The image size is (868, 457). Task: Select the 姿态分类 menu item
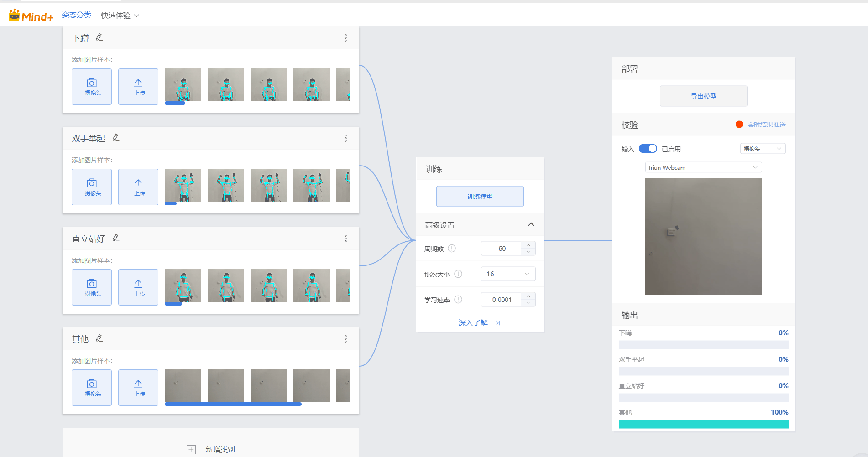(x=76, y=15)
